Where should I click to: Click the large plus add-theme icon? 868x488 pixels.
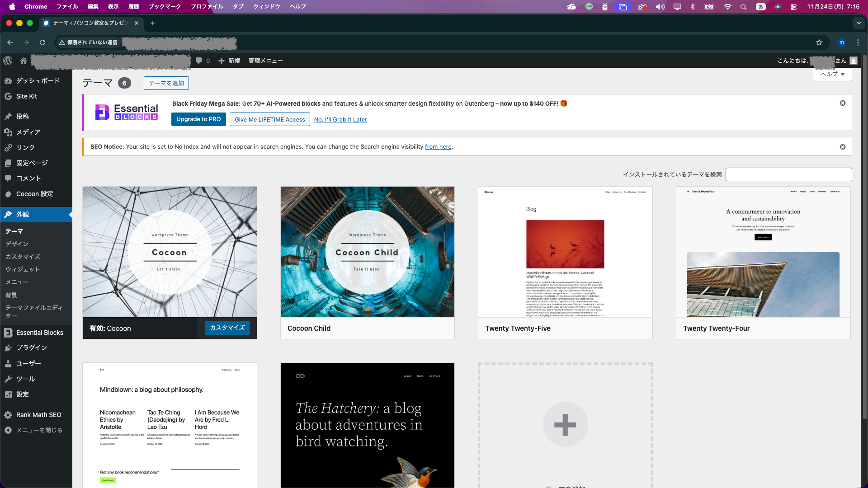point(565,424)
